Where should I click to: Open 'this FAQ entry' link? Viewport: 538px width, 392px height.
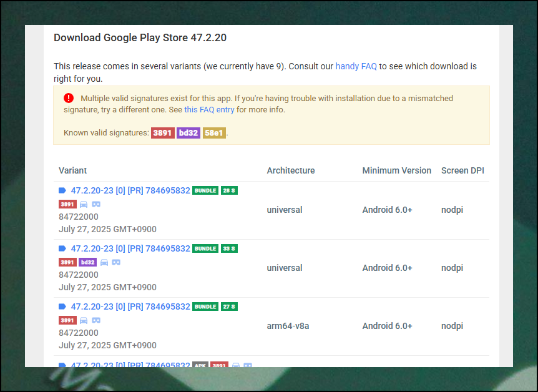click(209, 110)
